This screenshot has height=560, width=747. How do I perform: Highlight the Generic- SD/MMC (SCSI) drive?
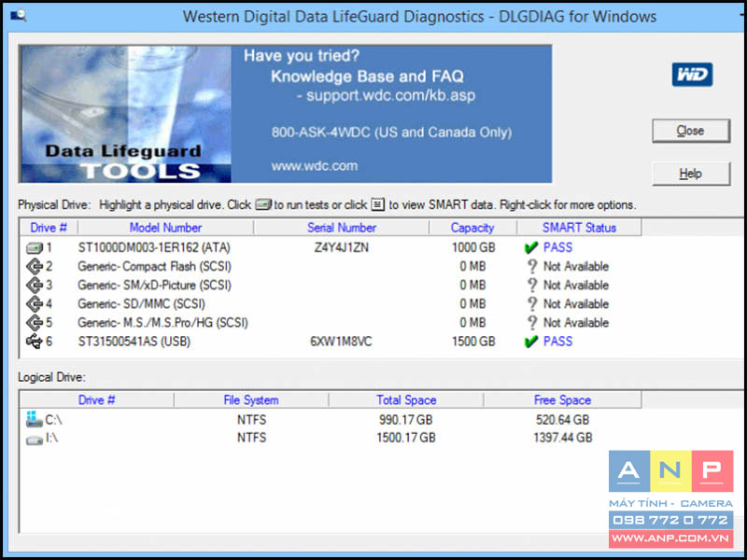142,304
